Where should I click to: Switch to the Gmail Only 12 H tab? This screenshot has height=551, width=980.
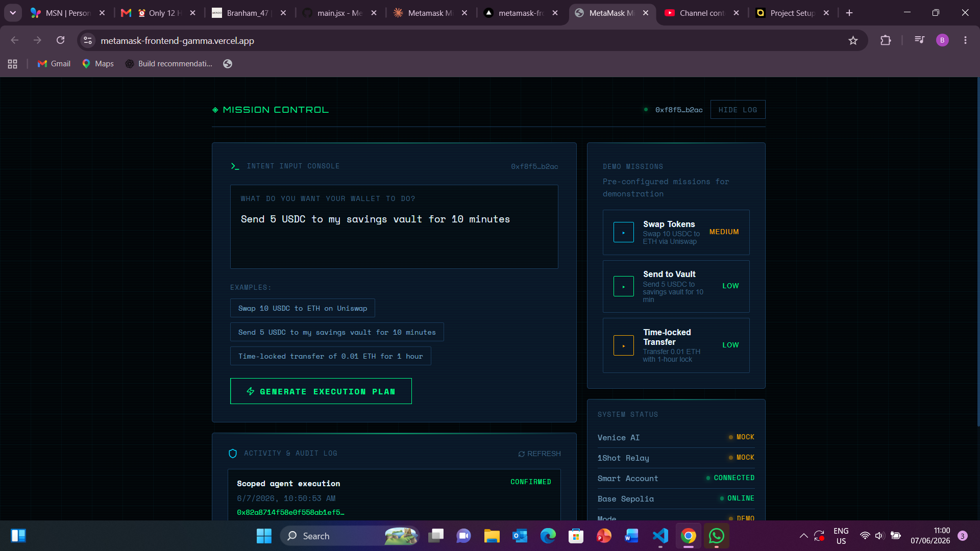click(158, 13)
